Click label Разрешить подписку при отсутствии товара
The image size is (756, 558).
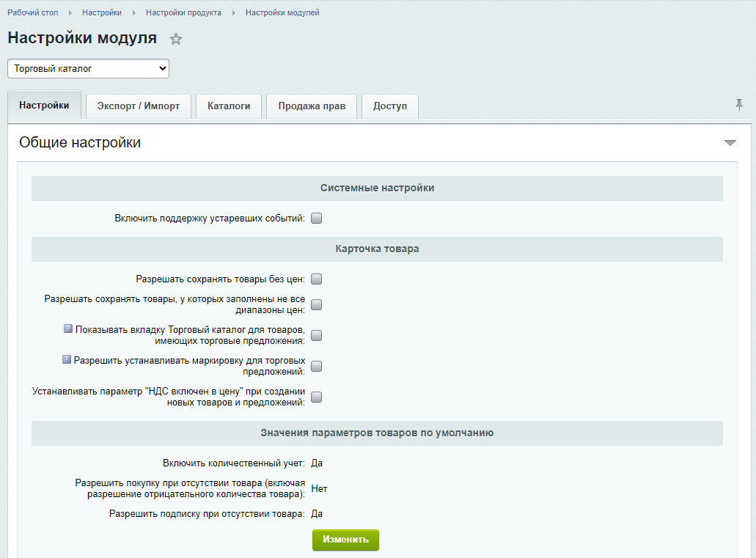click(207, 514)
